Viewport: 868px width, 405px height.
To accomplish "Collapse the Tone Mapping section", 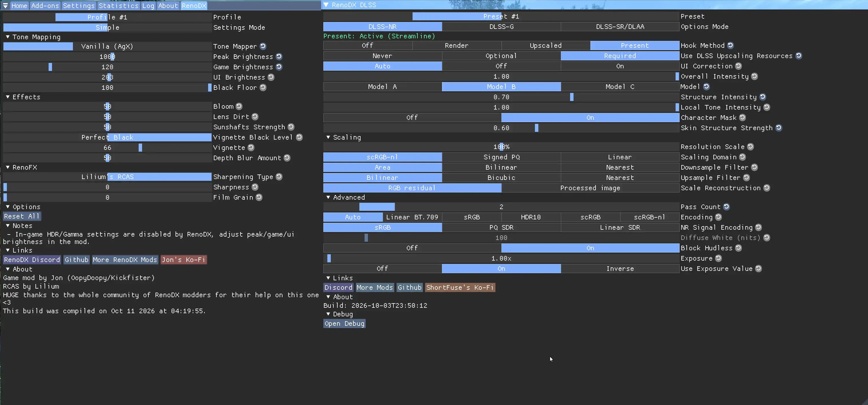I will pyautogui.click(x=8, y=37).
